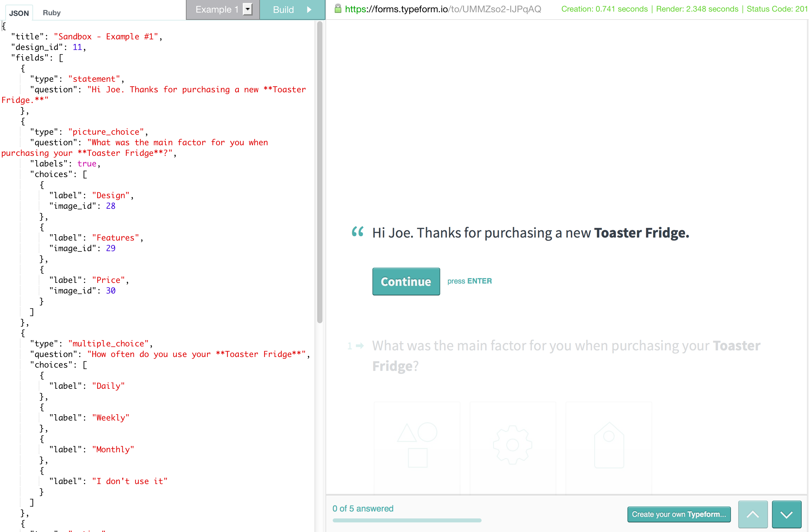Viewport: 809px width, 532px height.
Task: Switch to the JSON tab
Action: tap(19, 13)
